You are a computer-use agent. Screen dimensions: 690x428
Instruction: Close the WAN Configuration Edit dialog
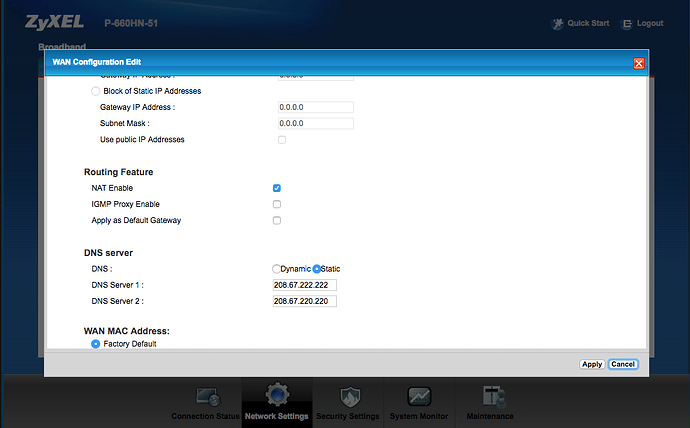pyautogui.click(x=639, y=63)
